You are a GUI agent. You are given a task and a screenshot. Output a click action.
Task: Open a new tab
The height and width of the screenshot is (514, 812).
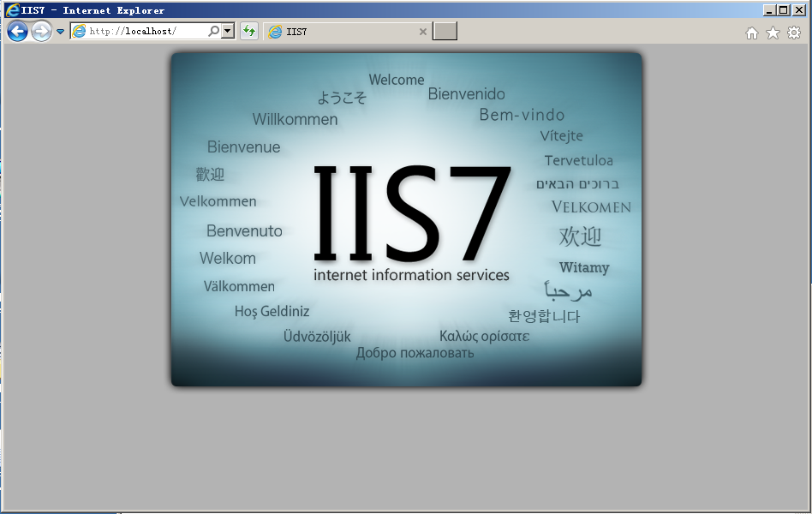(445, 31)
